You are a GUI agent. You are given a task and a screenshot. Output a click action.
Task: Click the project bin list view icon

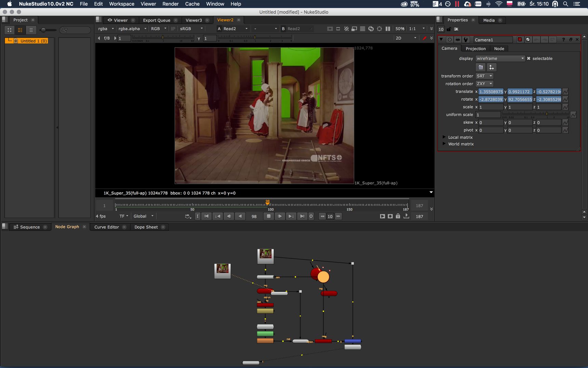31,30
